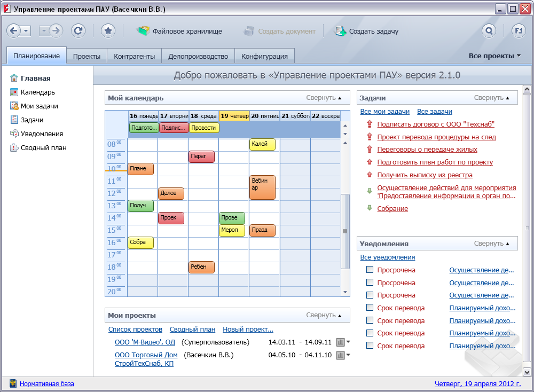The width and height of the screenshot is (534, 392).
Task: Click the date link Четверг, 19 апреля 2012
Action: [x=477, y=384]
